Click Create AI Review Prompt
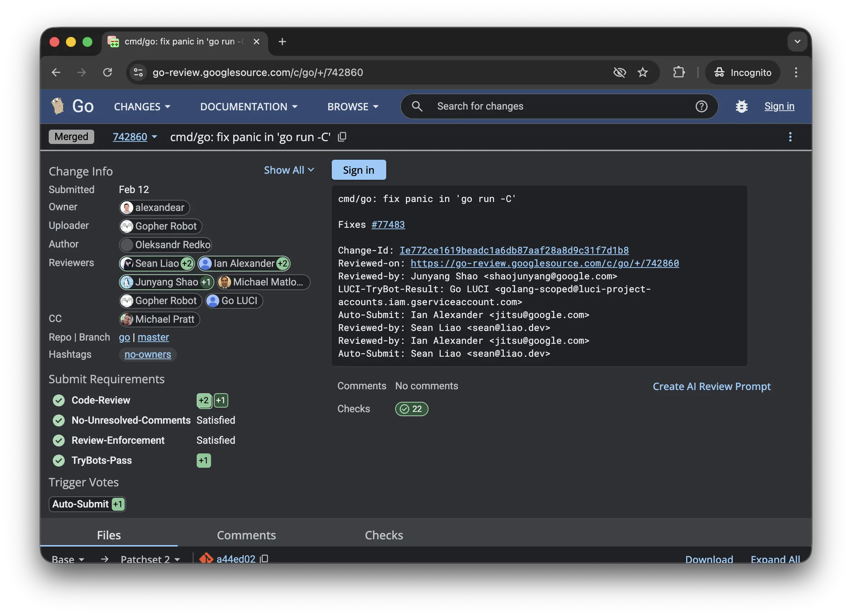The width and height of the screenshot is (852, 616). click(712, 386)
